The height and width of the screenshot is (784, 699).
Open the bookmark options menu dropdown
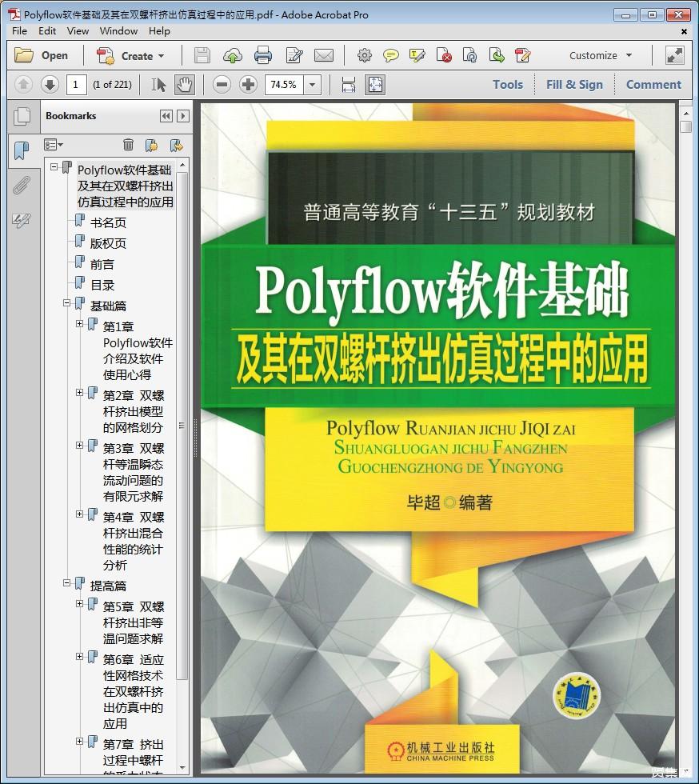[54, 145]
